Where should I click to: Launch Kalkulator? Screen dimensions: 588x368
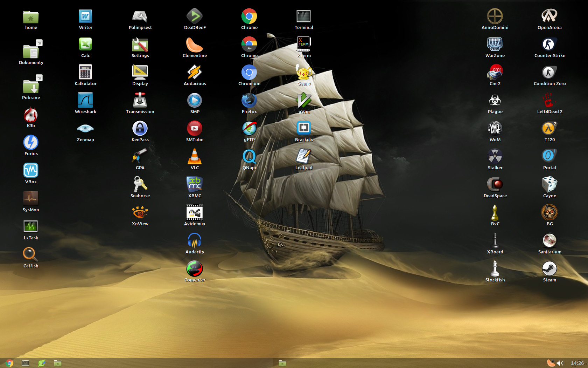tap(85, 73)
